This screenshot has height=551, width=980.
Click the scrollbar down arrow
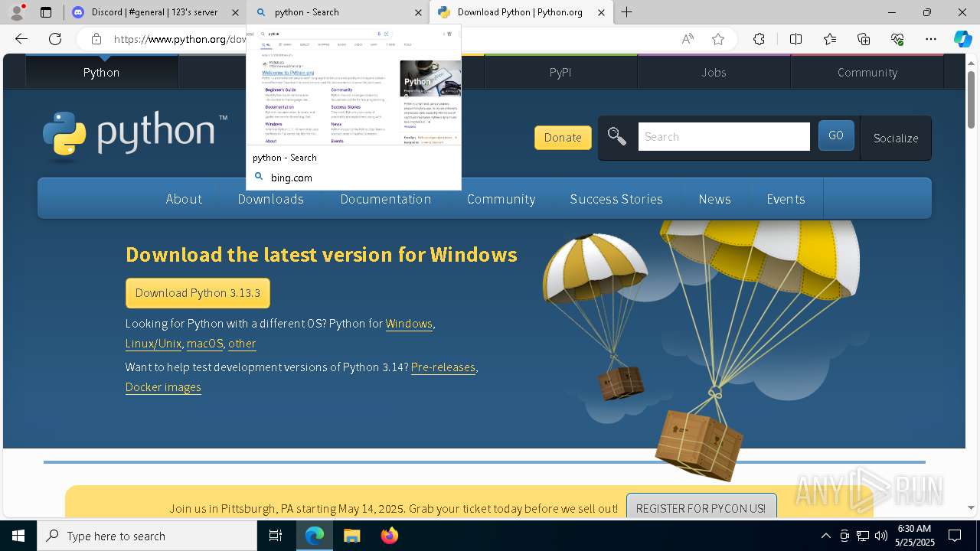(x=971, y=507)
